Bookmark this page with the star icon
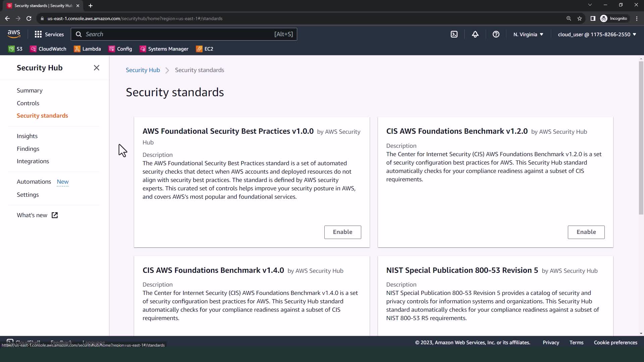 coord(579,18)
